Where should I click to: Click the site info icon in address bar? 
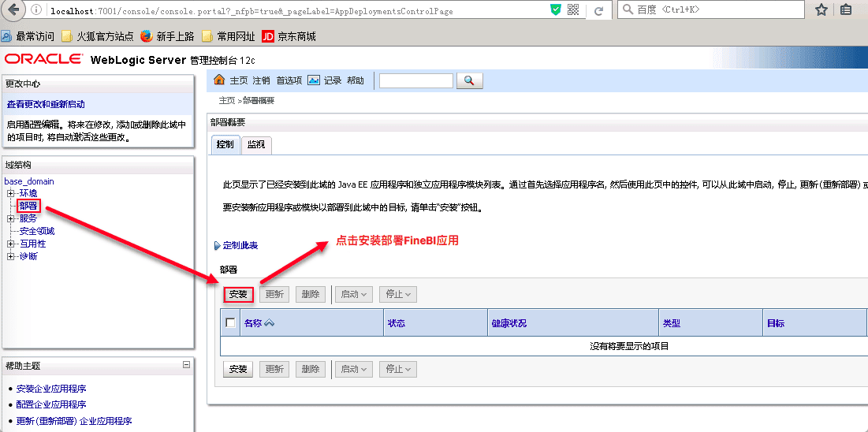[x=36, y=10]
